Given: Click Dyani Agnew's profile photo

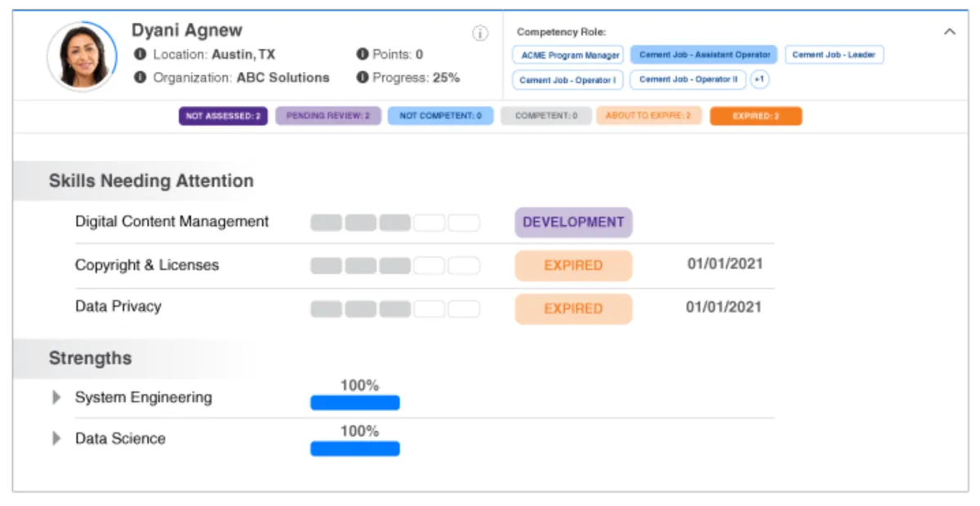Looking at the screenshot, I should click(x=82, y=56).
